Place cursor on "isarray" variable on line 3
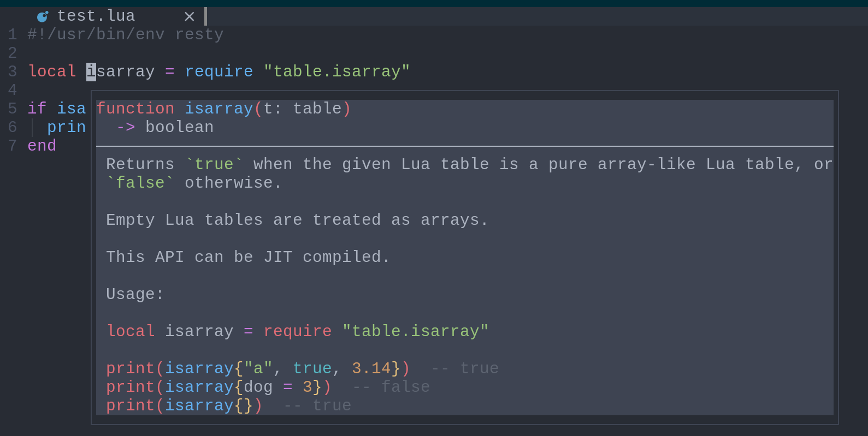This screenshot has height=436, width=868. [121, 71]
